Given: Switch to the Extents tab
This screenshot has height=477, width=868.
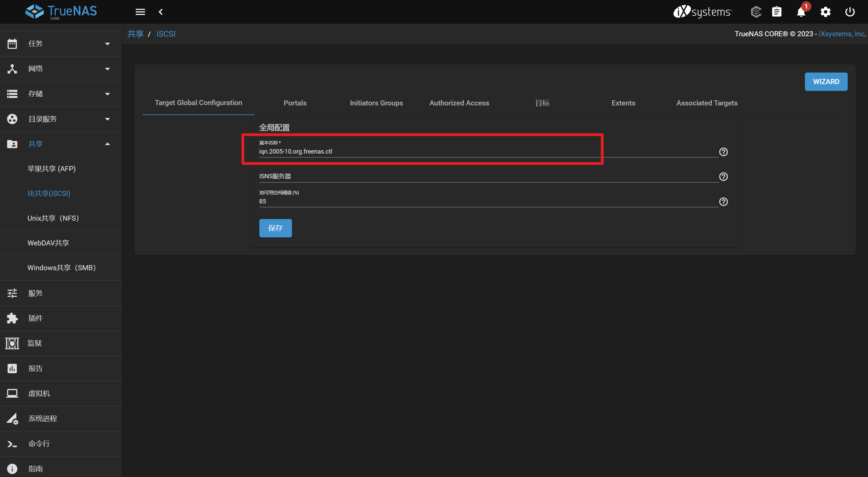Looking at the screenshot, I should 623,103.
